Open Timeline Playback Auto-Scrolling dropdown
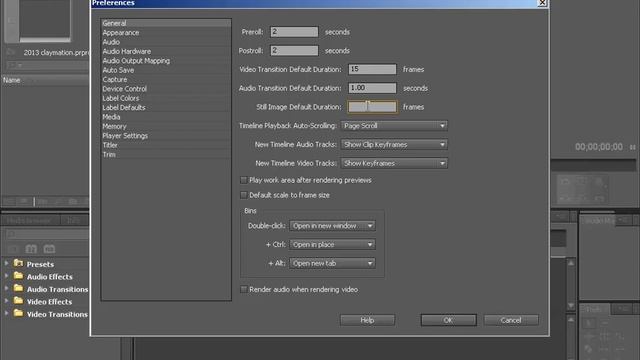 (394, 126)
